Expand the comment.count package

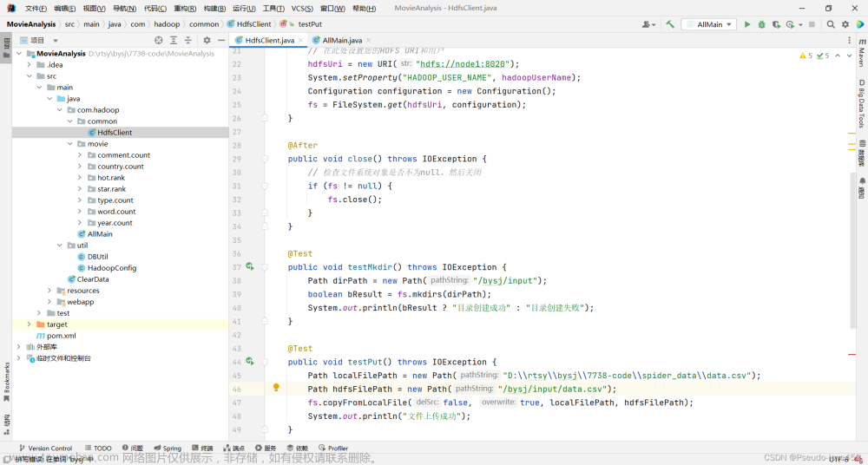[80, 155]
